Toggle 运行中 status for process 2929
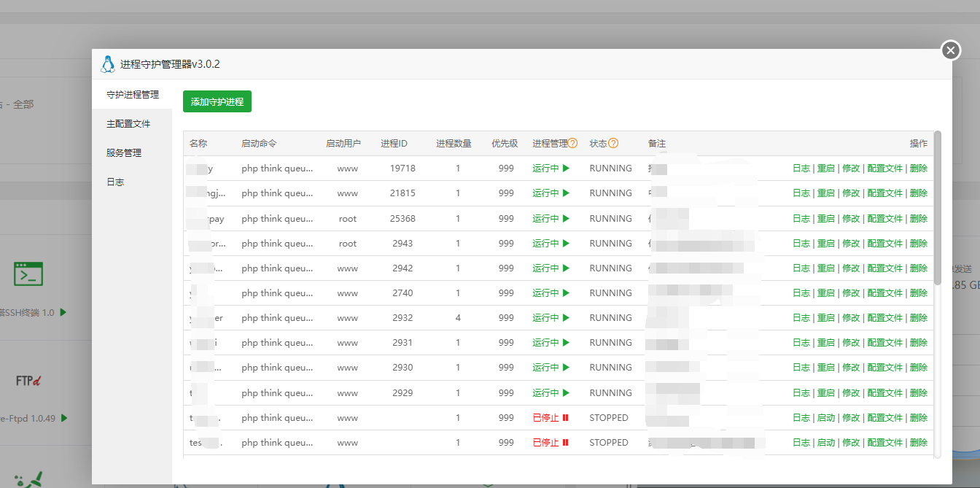 pyautogui.click(x=551, y=393)
